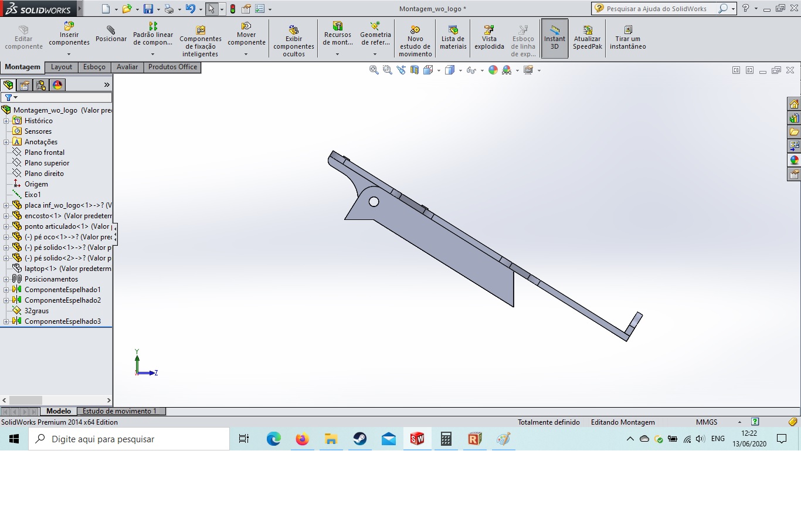Image resolution: width=801 pixels, height=532 pixels.
Task: Open DisplayManager color tab icon
Action: click(x=57, y=85)
